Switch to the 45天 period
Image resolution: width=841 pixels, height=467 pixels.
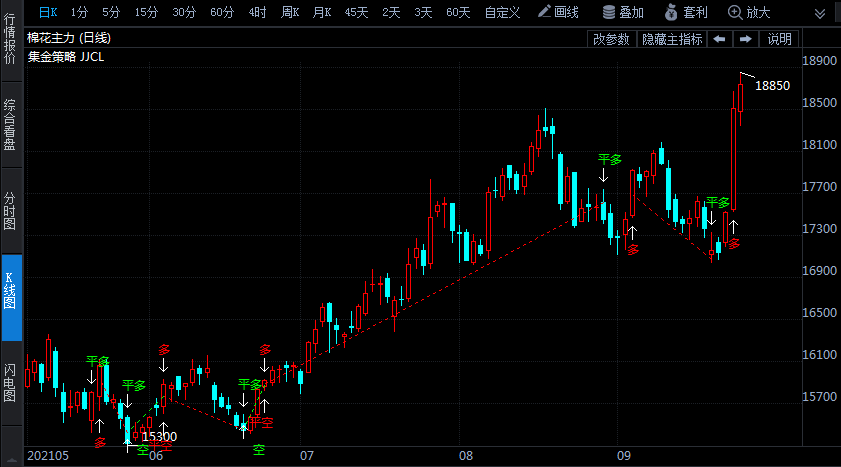pyautogui.click(x=356, y=12)
